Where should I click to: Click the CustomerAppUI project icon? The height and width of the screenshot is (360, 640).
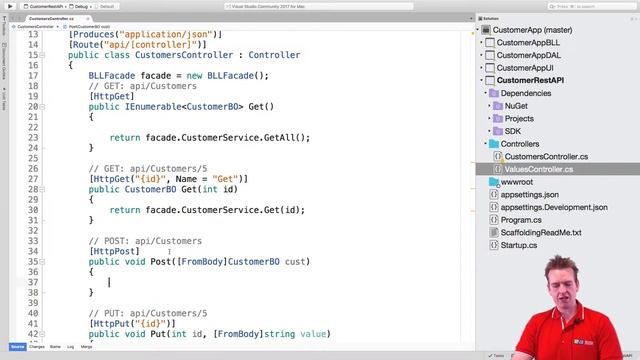[x=490, y=68]
